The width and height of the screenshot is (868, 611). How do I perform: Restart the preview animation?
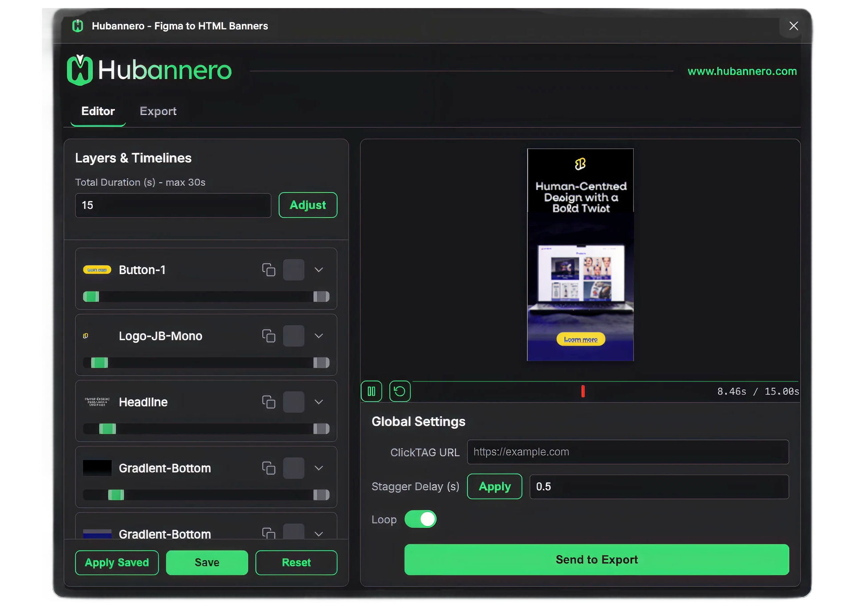400,391
